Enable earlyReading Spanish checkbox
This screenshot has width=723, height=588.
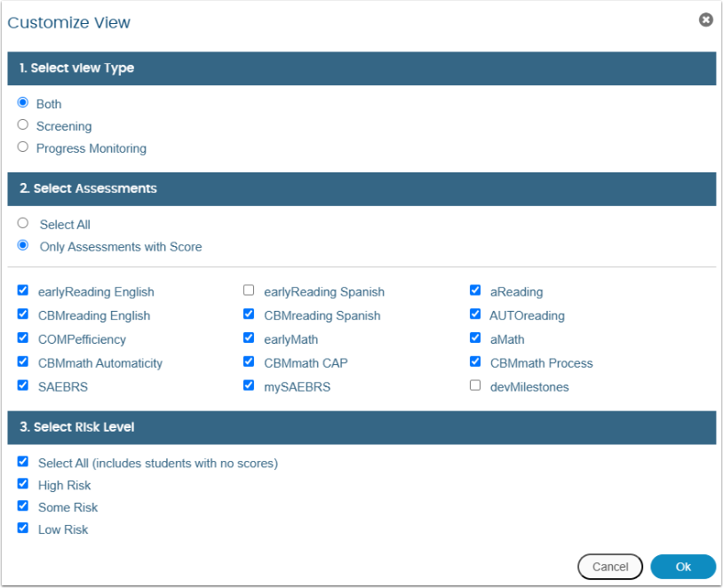[249, 290]
